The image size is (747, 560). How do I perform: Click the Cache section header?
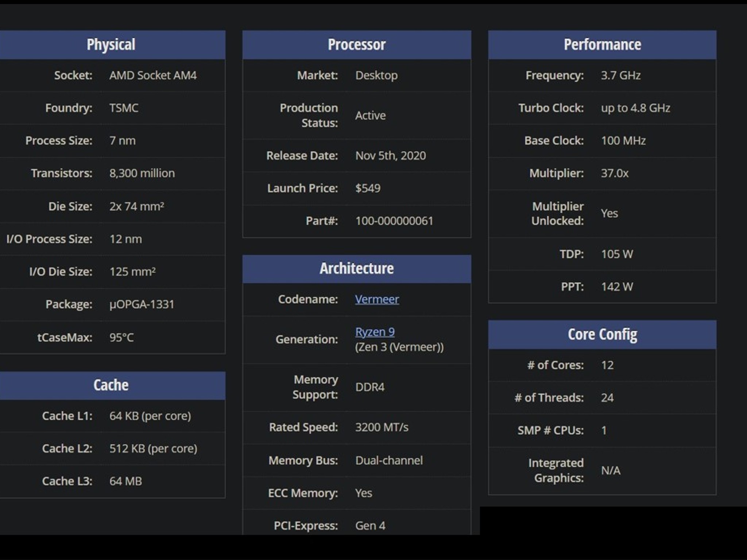[111, 384]
